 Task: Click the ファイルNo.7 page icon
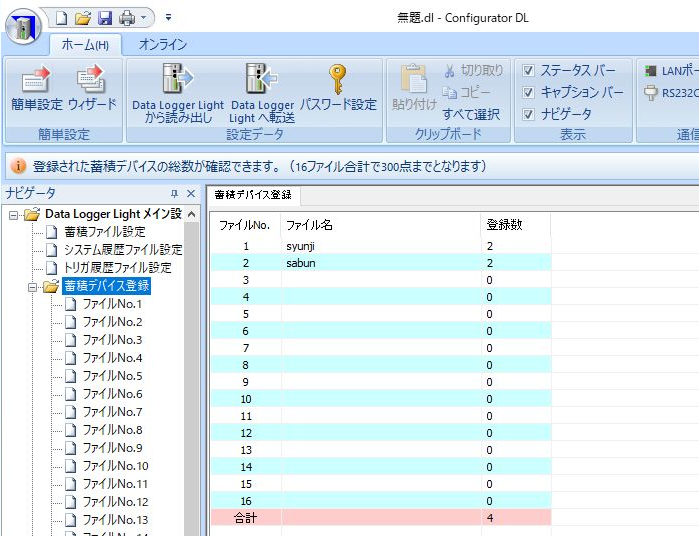[x=71, y=412]
